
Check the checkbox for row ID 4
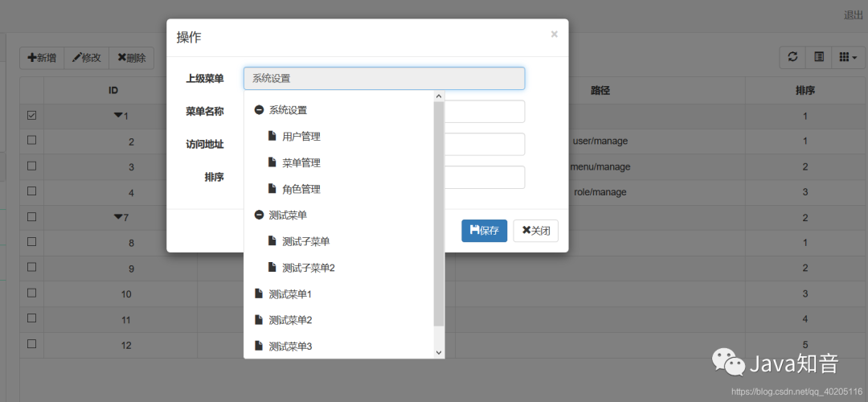[31, 191]
